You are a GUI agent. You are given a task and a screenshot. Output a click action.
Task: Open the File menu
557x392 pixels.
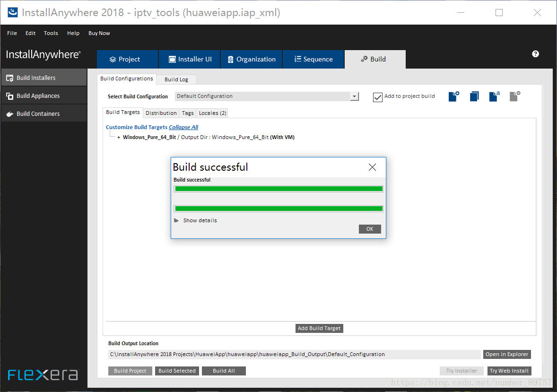(12, 33)
